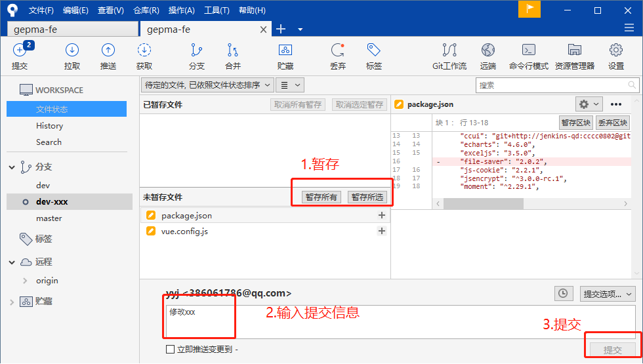Open the 提交选项 dropdown
The image size is (643, 364).
point(608,294)
